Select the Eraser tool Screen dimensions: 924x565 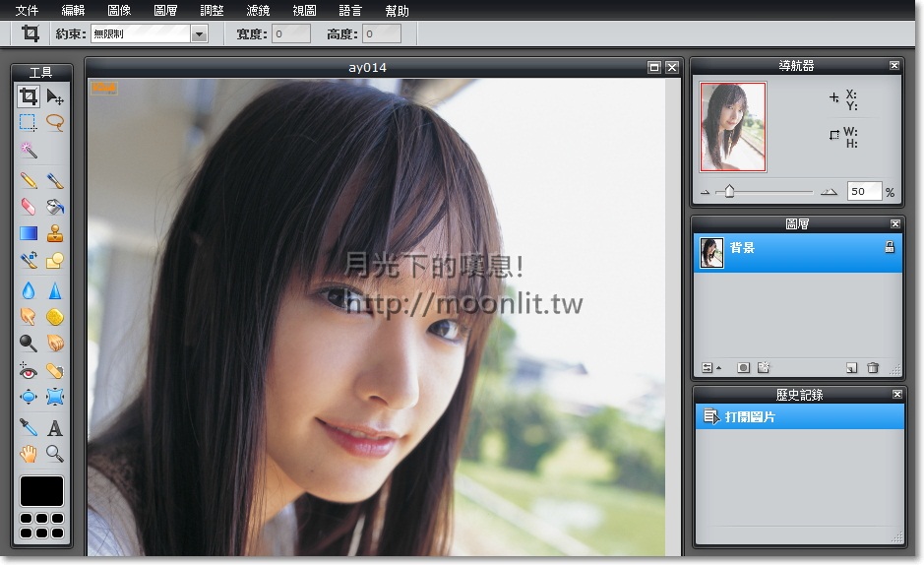(29, 207)
